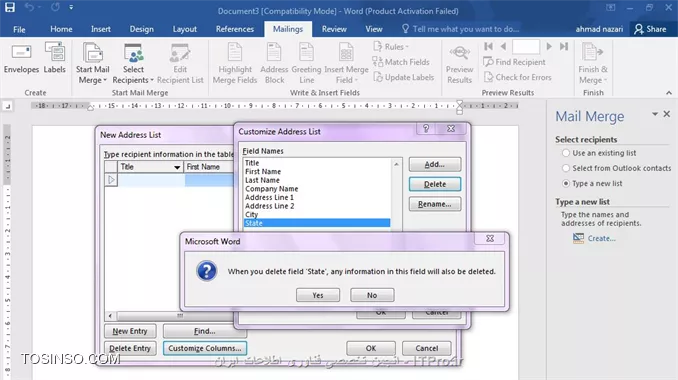Viewport: 678px width, 380px height.
Task: Open the Start Mail Merge menu
Action: point(92,64)
